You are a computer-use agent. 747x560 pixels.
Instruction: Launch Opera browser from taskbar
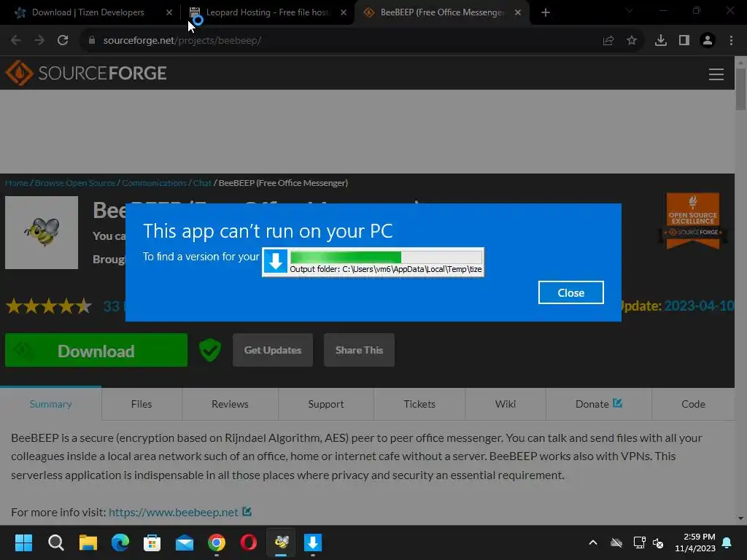coord(249,542)
